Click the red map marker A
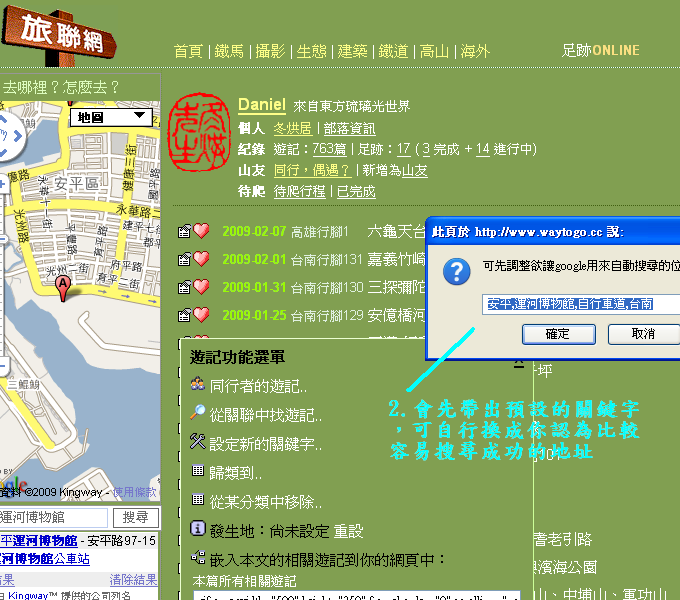680x600 pixels. click(x=63, y=288)
